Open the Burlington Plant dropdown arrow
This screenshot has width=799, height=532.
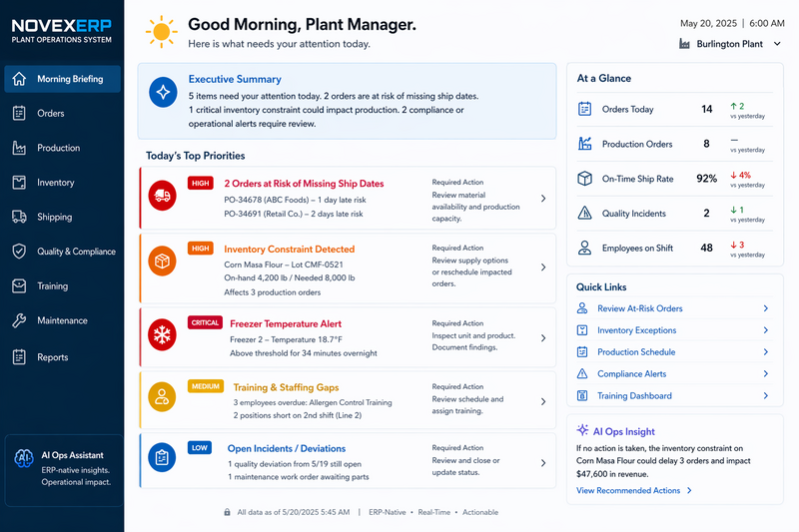(x=777, y=44)
